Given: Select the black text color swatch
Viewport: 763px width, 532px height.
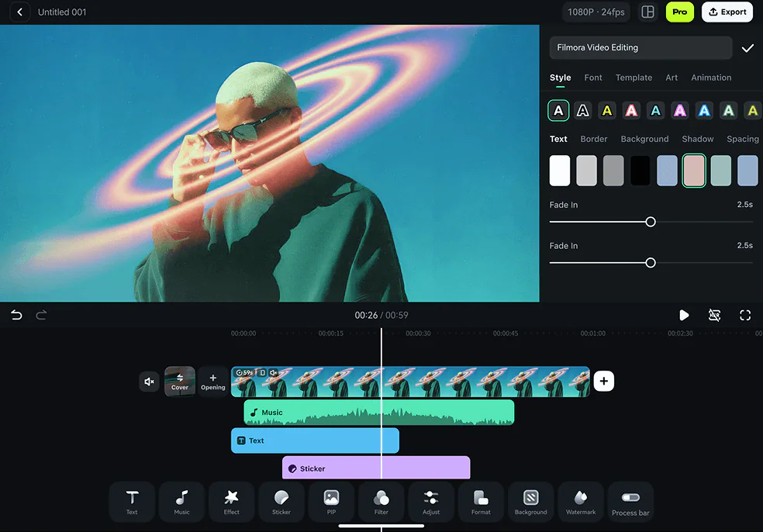Looking at the screenshot, I should [x=640, y=171].
